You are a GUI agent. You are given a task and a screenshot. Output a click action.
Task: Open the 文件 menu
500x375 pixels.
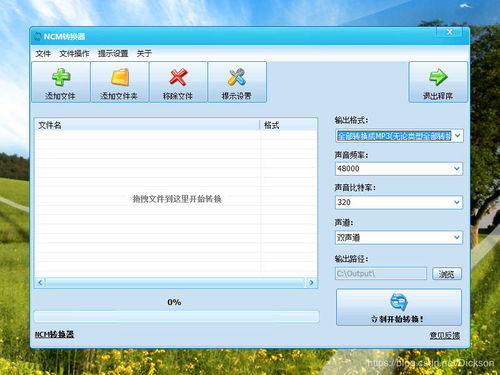[43, 53]
